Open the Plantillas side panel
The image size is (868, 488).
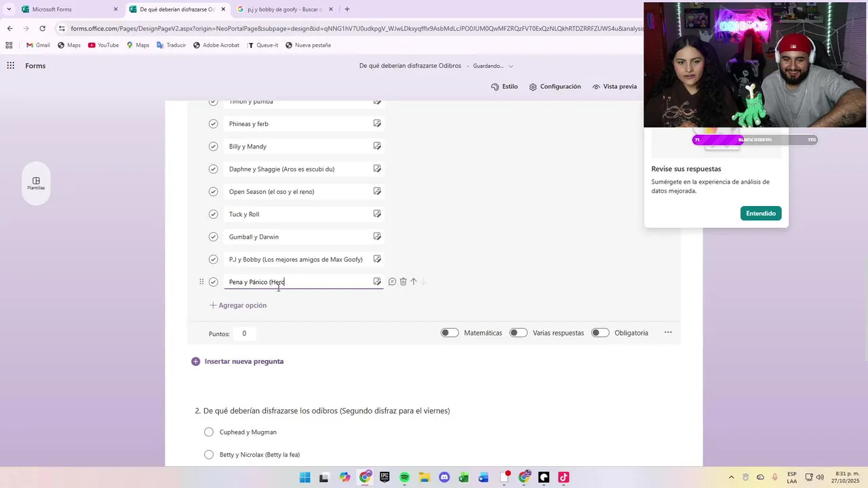[36, 184]
